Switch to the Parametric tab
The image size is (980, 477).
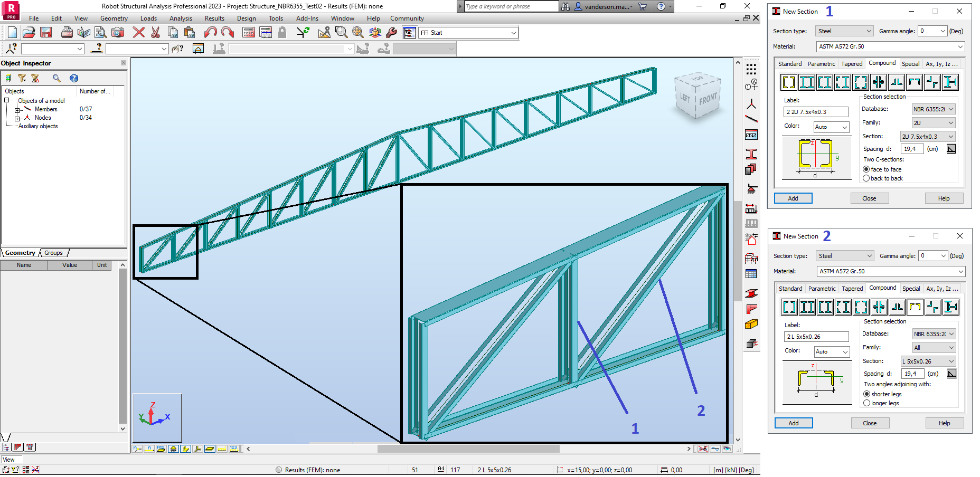(822, 63)
